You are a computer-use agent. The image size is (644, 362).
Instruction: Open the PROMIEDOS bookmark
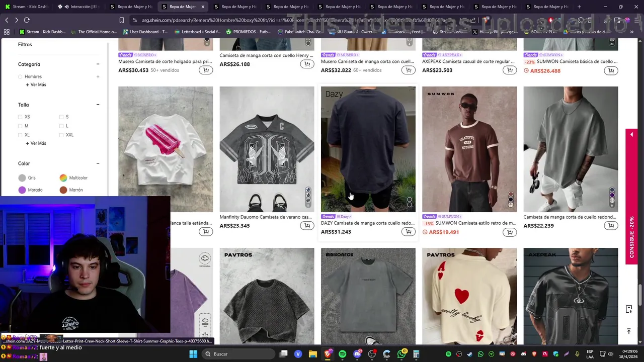249,32
